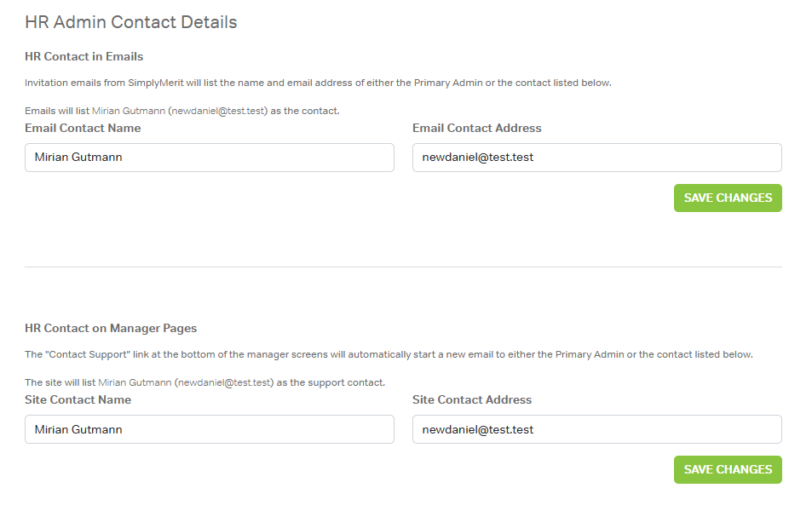The width and height of the screenshot is (812, 511).
Task: Click the "Contact Support" link description paragraph
Action: [389, 355]
